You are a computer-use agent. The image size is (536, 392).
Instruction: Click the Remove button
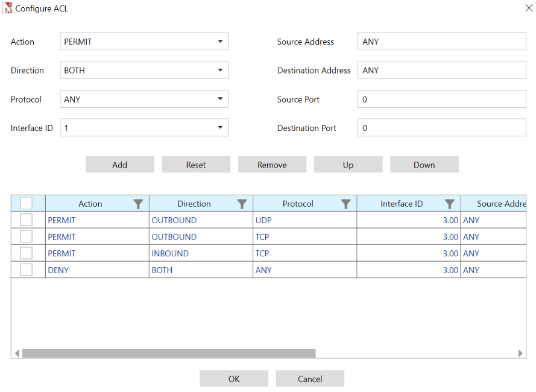click(x=272, y=165)
